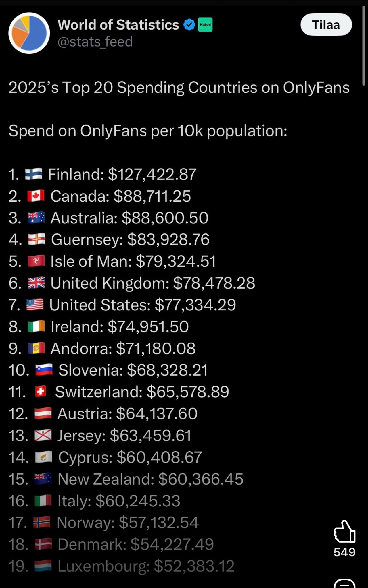The height and width of the screenshot is (588, 368).
Task: Click the blue verified checkmark badge
Action: (189, 25)
